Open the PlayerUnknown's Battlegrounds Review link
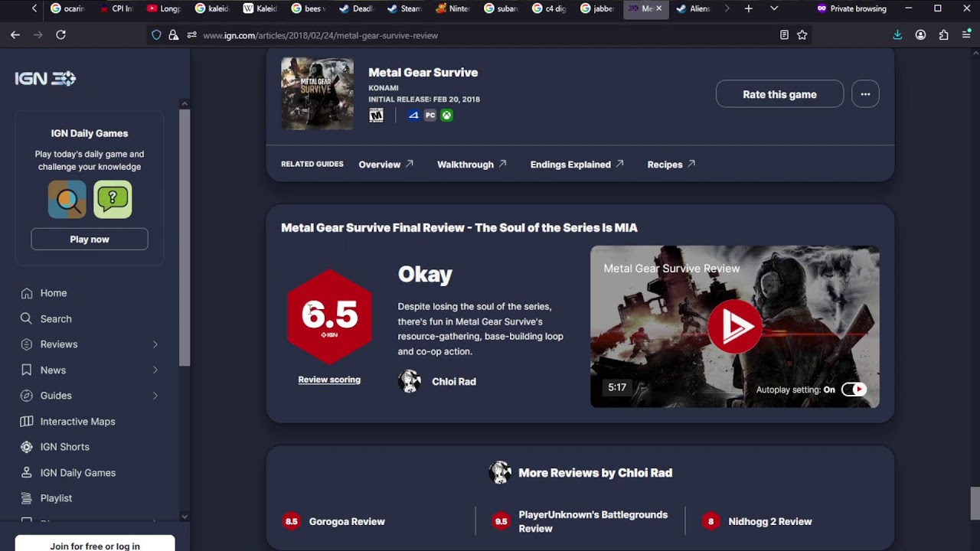The height and width of the screenshot is (551, 980). [x=593, y=521]
